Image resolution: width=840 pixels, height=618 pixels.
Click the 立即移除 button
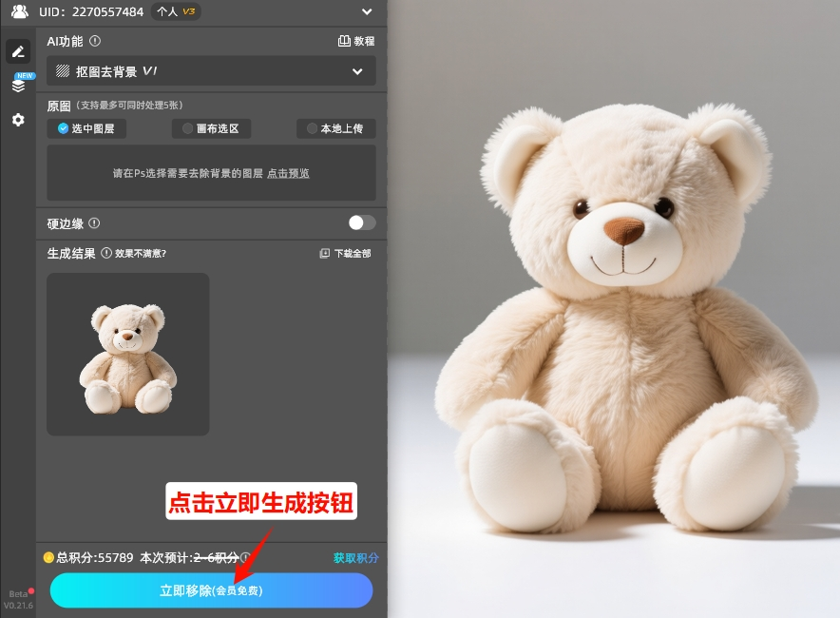click(211, 590)
